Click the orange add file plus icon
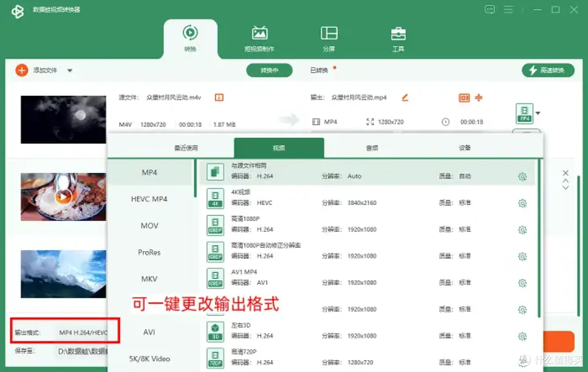This screenshot has height=372, width=588. point(22,70)
